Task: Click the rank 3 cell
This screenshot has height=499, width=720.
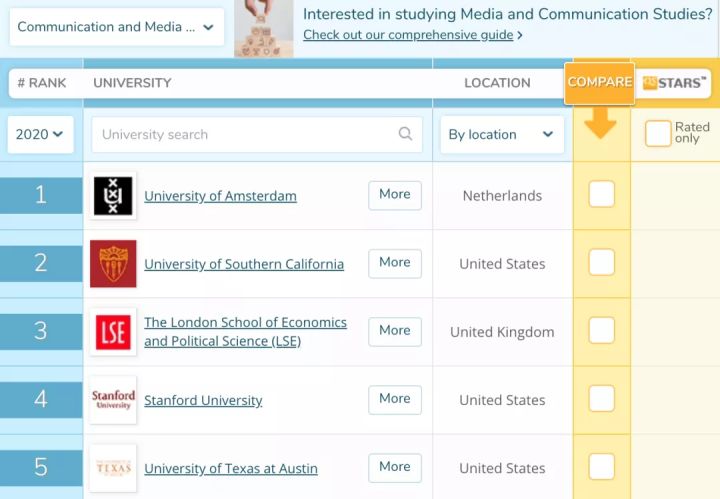Action: click(x=41, y=331)
